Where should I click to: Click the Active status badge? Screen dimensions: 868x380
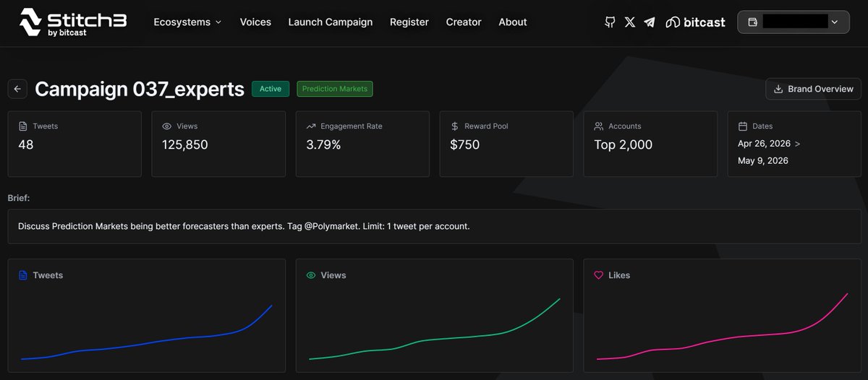tap(271, 89)
